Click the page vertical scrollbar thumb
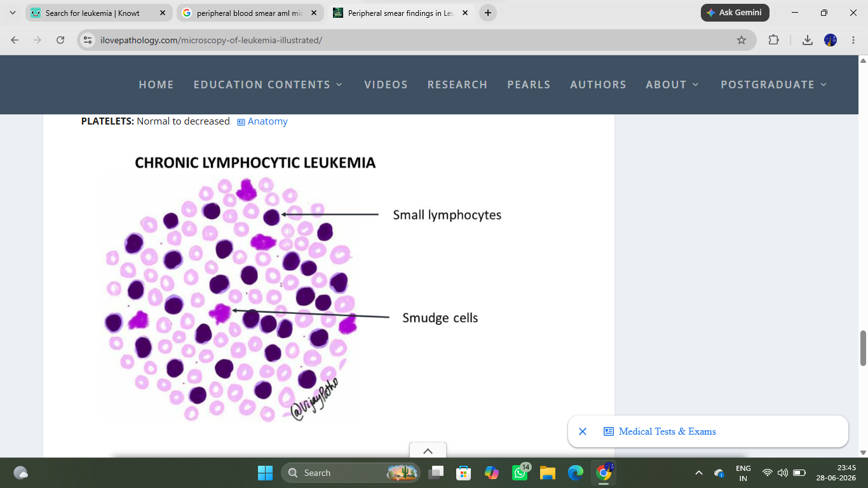The image size is (868, 488). point(863,348)
